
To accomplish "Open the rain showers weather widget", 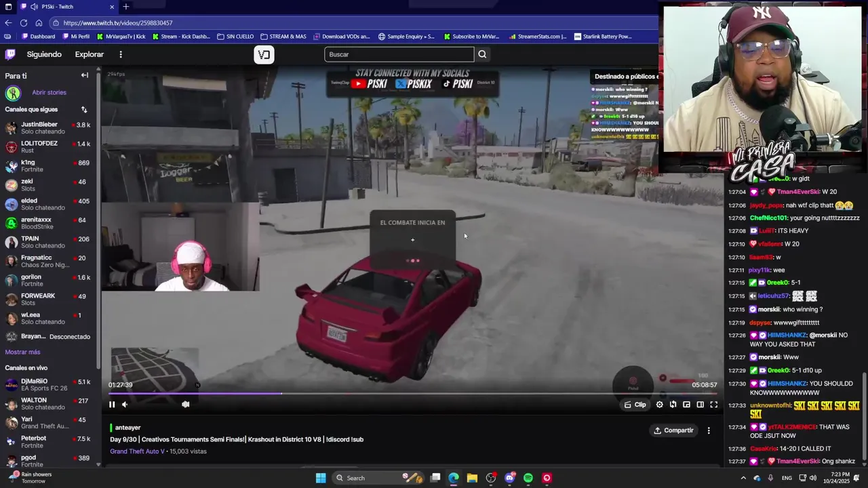I will pyautogui.click(x=28, y=478).
